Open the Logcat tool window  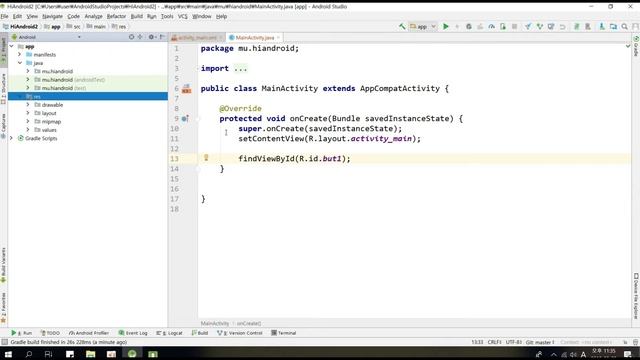(169, 333)
